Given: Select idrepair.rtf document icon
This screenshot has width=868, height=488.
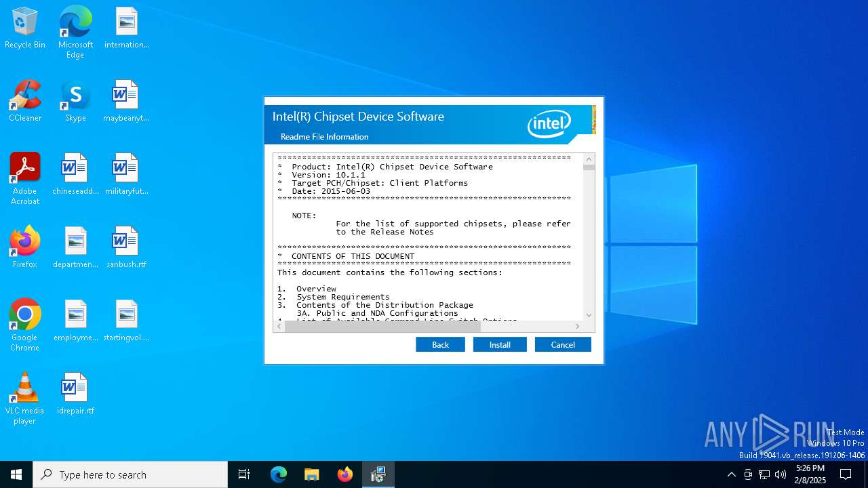Looking at the screenshot, I should coord(75,394).
